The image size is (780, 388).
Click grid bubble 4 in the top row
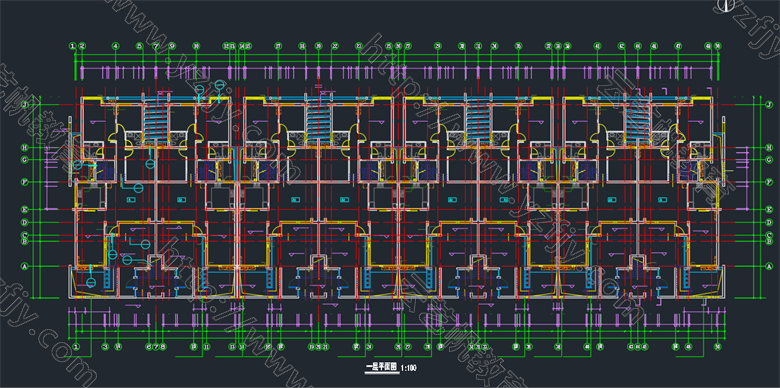coord(115,46)
